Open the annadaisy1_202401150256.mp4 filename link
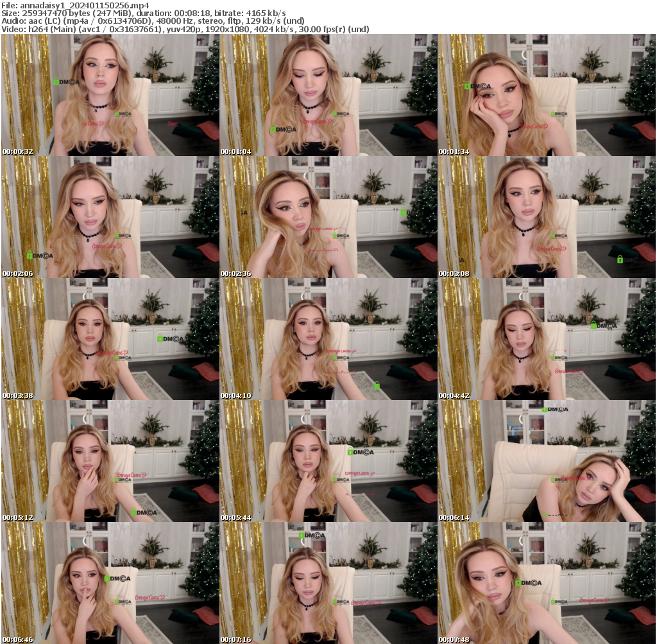Viewport: 657px width, 644px height. (77, 6)
